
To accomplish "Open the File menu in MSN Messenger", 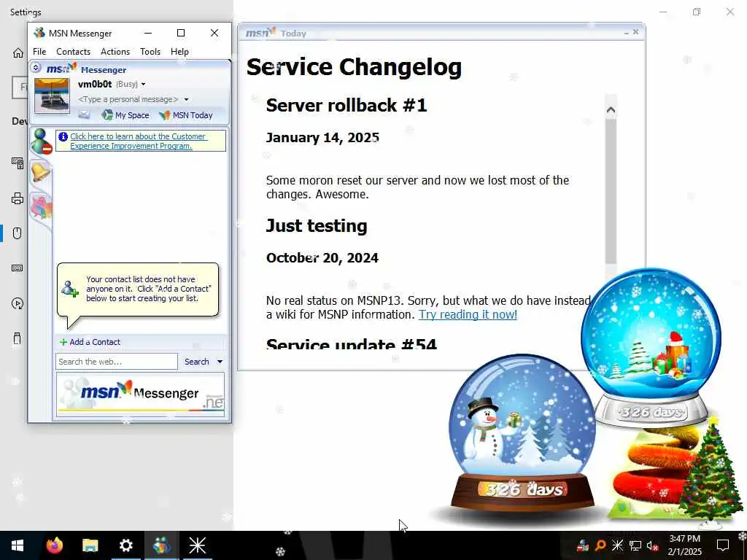I will pos(39,52).
